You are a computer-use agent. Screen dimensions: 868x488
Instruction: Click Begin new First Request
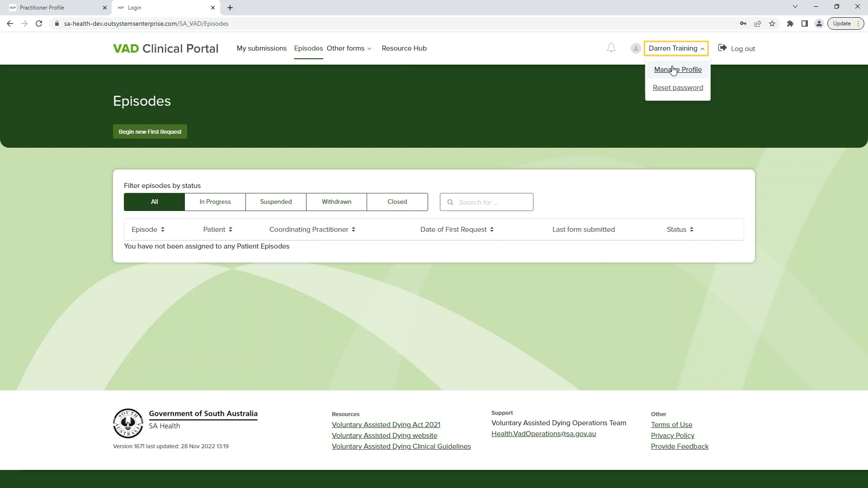(x=150, y=131)
